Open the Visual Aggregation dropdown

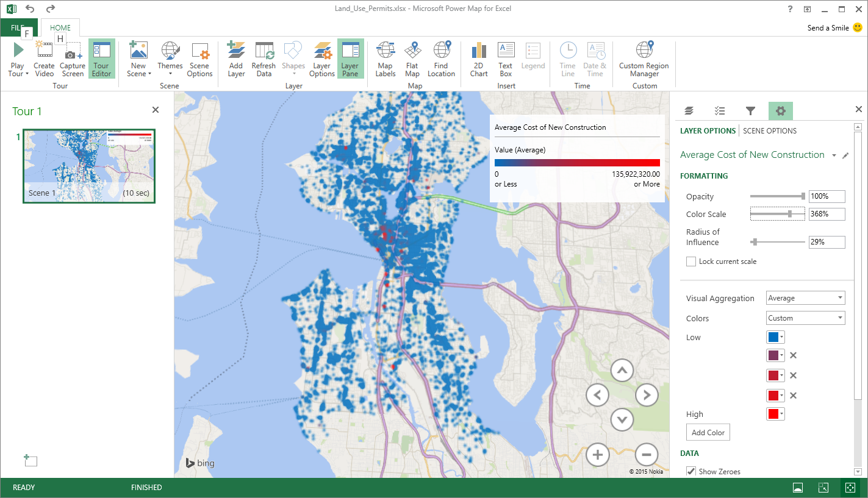[x=806, y=298]
